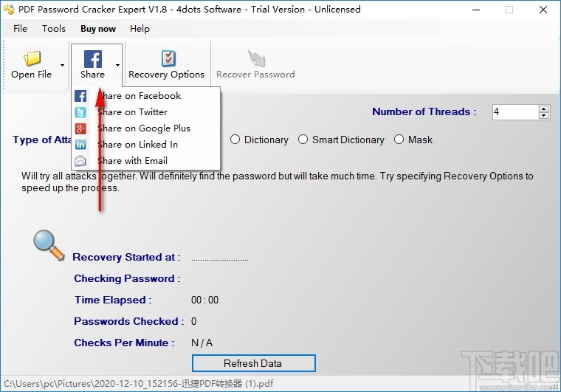Image resolution: width=561 pixels, height=392 pixels.
Task: Choose Share on Facebook menu entry
Action: [146, 96]
